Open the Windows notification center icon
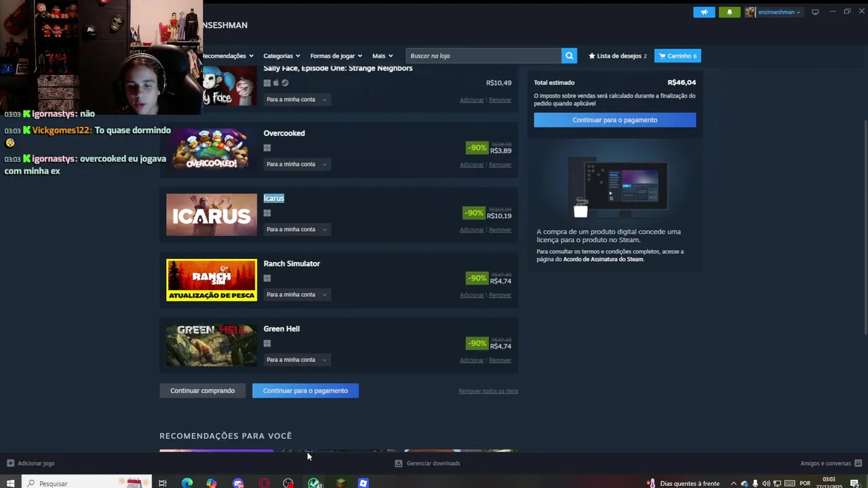 pos(854,483)
